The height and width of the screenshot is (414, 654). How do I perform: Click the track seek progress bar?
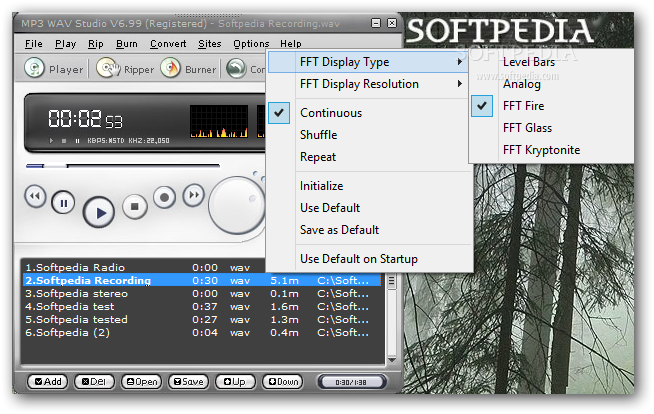point(123,166)
